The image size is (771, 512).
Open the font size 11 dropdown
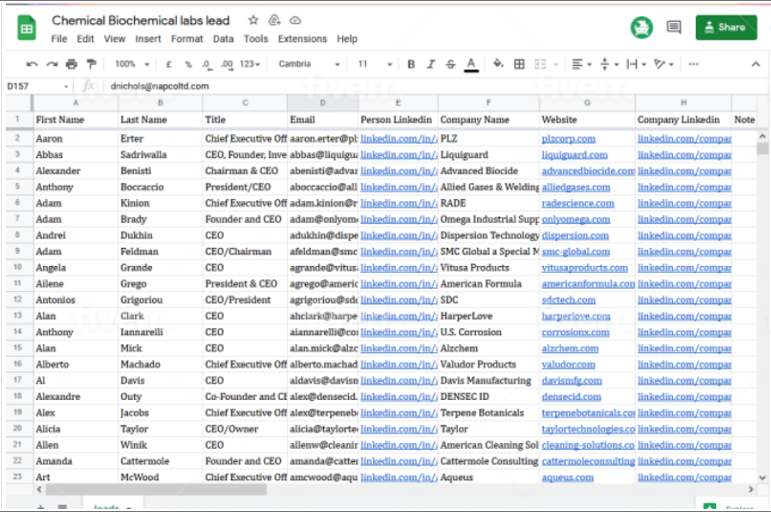pyautogui.click(x=375, y=64)
